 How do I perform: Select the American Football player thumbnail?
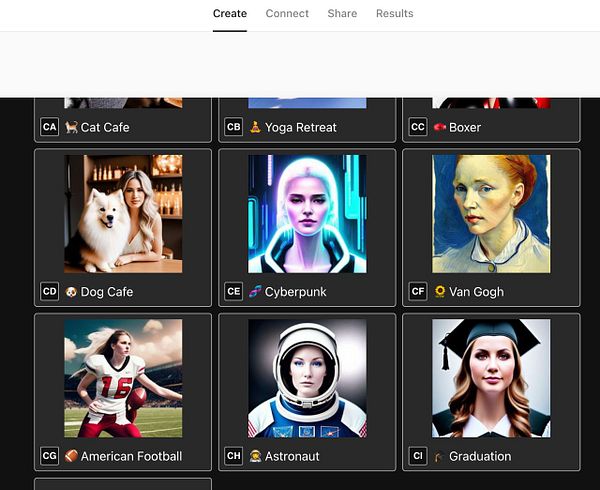pos(123,378)
